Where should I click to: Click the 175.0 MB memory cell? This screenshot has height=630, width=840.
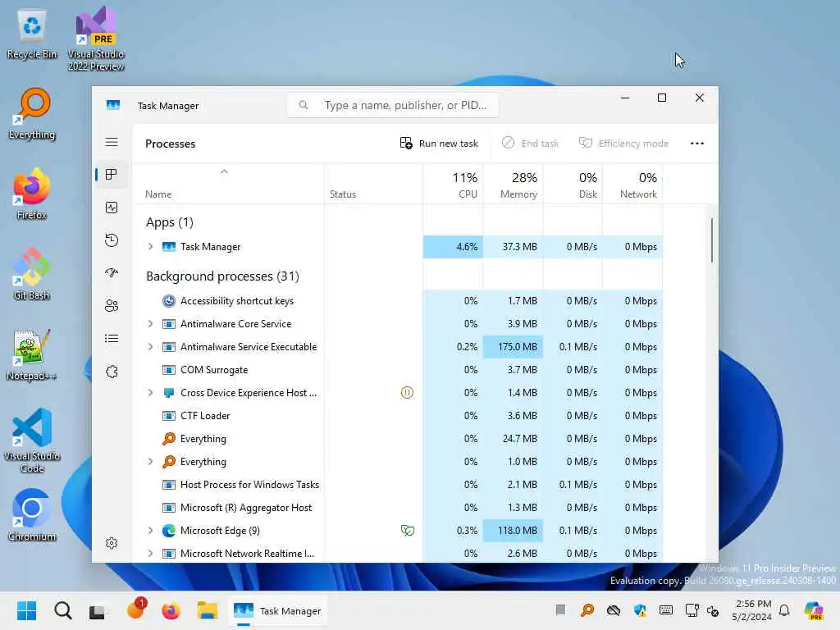click(x=514, y=347)
